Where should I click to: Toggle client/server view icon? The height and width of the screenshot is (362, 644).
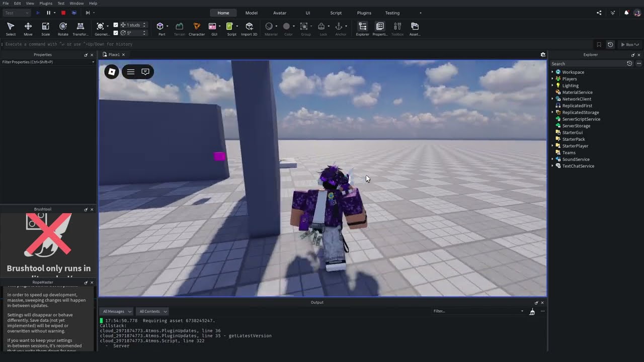[74, 13]
